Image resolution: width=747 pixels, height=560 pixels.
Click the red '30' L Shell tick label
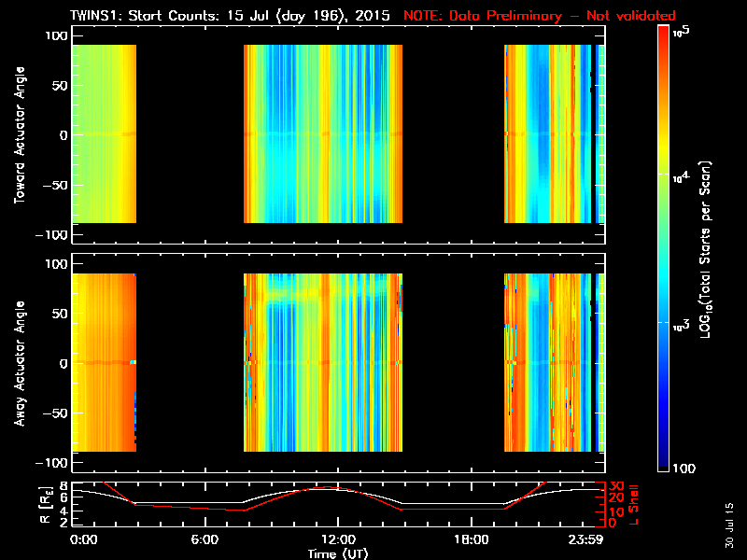(x=616, y=486)
